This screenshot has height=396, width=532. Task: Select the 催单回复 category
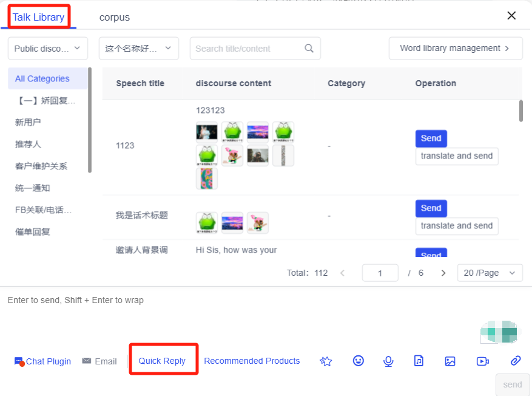[x=32, y=231]
